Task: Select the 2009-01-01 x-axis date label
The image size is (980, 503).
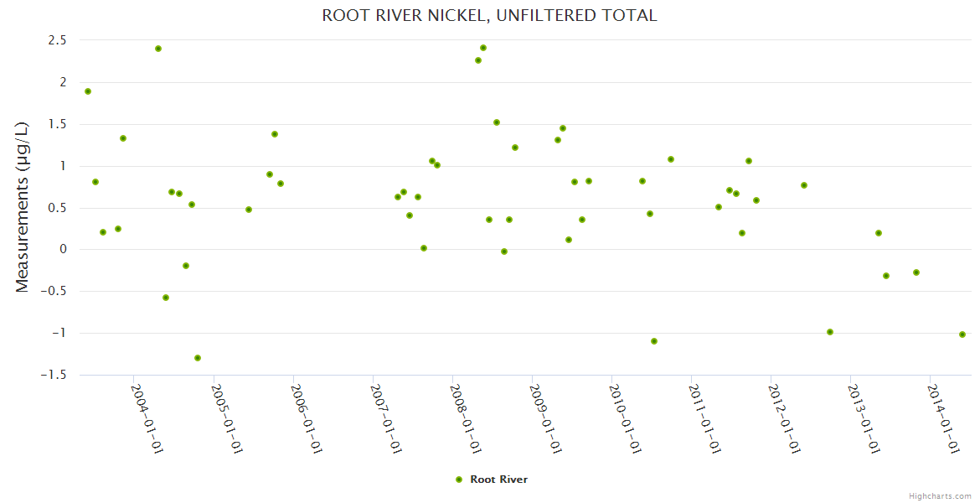Action: pos(545,418)
